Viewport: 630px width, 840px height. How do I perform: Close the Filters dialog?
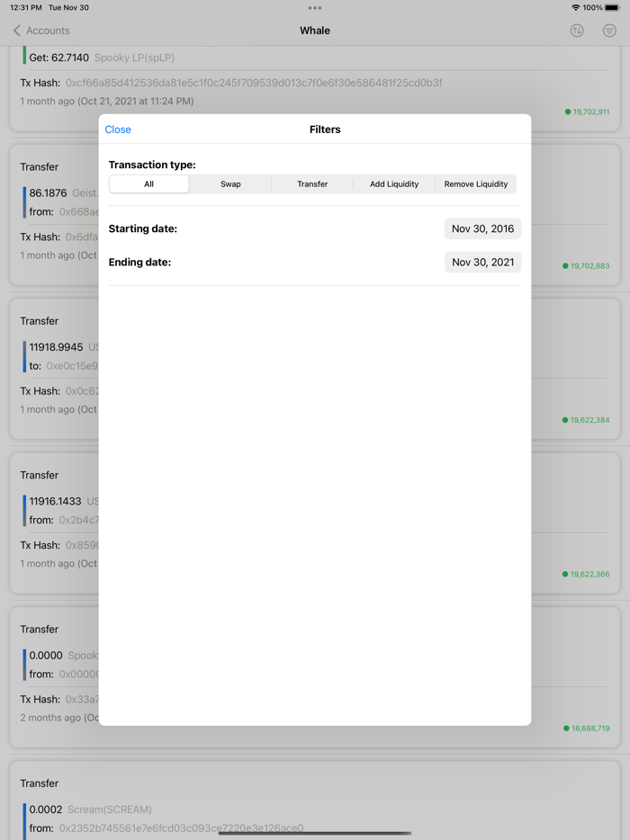pos(118,130)
